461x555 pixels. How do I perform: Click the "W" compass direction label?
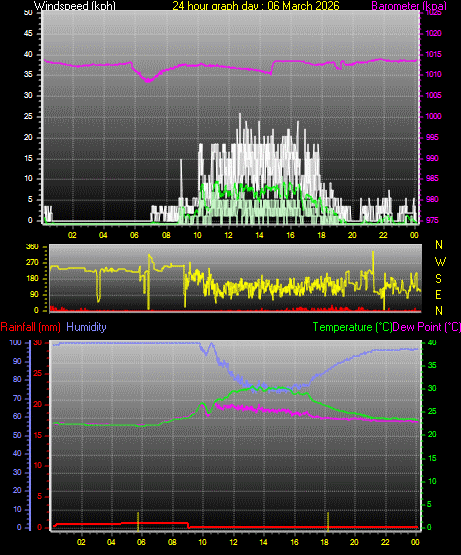(x=440, y=262)
